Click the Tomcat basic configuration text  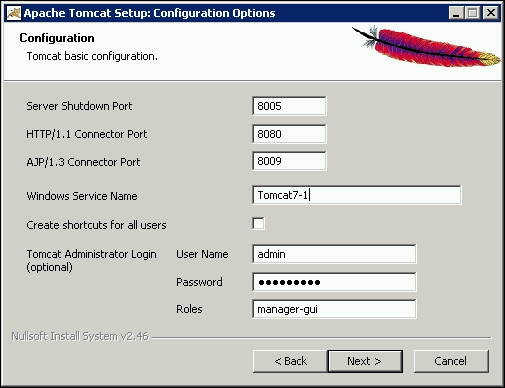coord(92,56)
